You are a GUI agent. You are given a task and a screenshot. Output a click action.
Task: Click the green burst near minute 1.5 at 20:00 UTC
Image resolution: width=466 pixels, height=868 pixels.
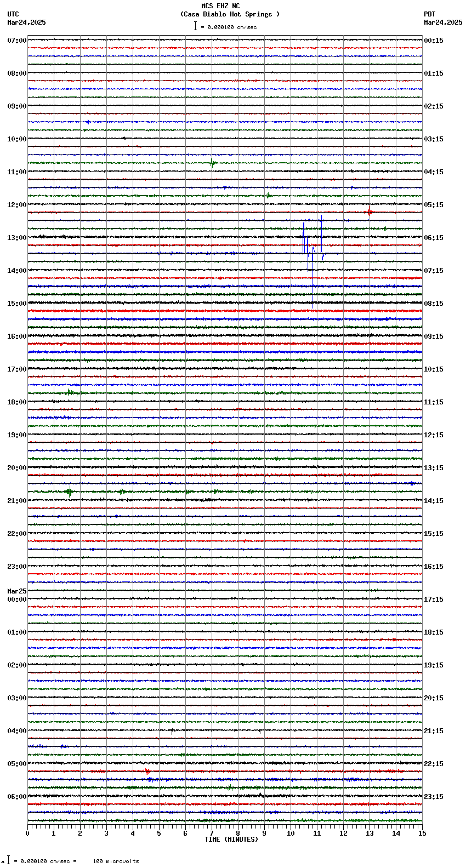(x=69, y=492)
